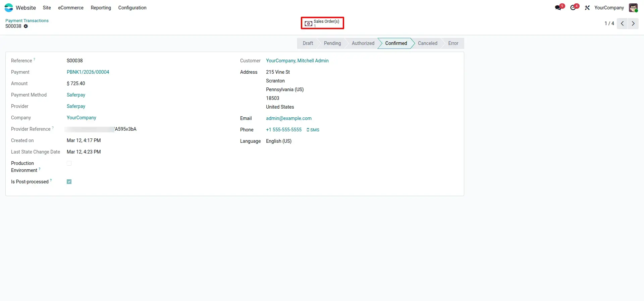
Task: Toggle the Is Post-processed checkbox
Action: [69, 182]
